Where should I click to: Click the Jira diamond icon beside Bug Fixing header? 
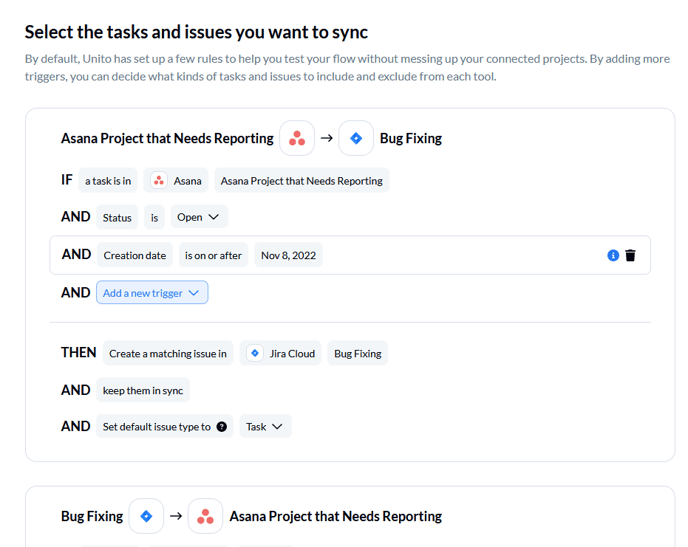[x=356, y=138]
